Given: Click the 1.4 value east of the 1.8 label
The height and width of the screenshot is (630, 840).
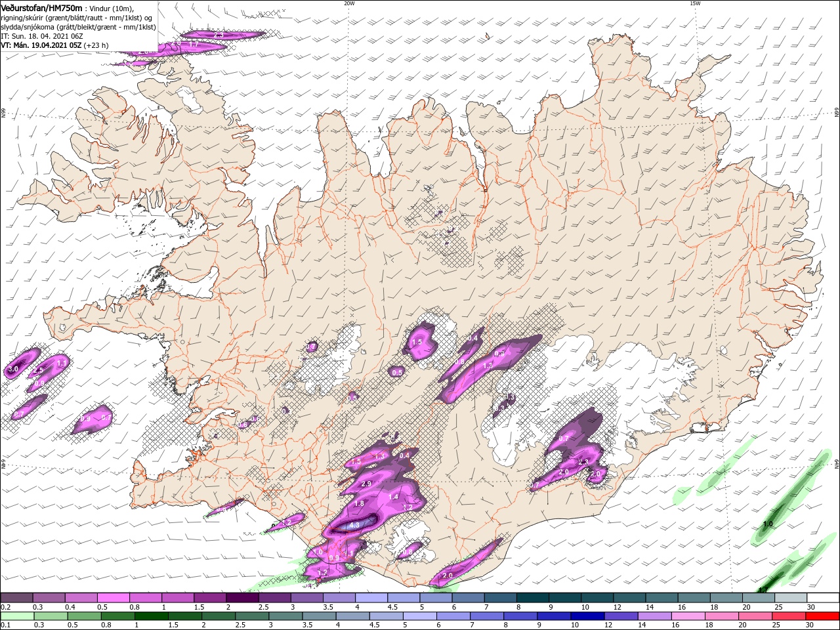Looking at the screenshot, I should click(x=394, y=497).
